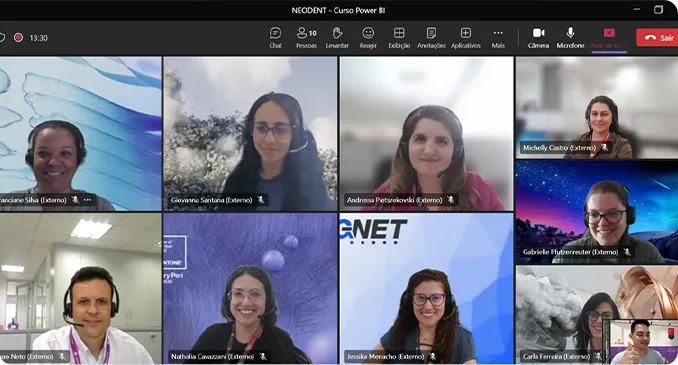Click self-view preview thumbnail
The height and width of the screenshot is (365, 678).
640,342
